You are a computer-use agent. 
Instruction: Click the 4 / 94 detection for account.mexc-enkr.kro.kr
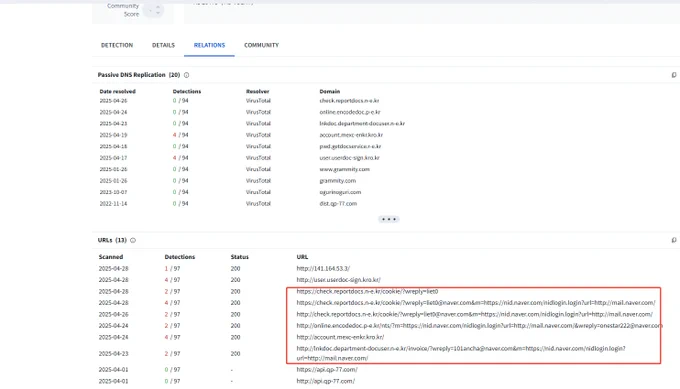click(180, 135)
